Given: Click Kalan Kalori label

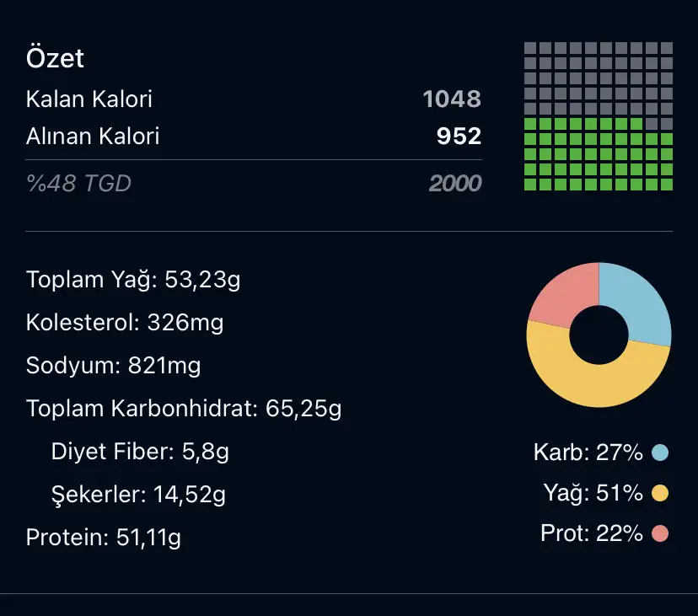Looking at the screenshot, I should [89, 99].
